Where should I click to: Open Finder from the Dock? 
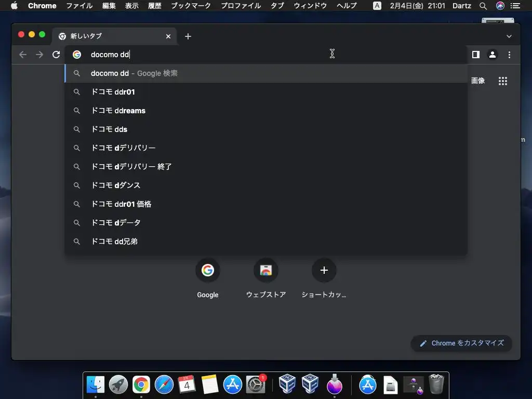tap(96, 384)
